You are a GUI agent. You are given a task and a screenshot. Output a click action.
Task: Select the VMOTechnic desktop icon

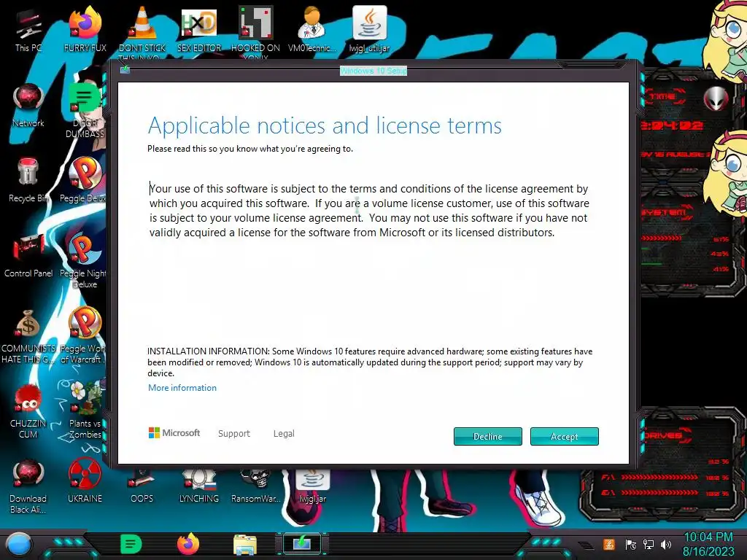312,29
